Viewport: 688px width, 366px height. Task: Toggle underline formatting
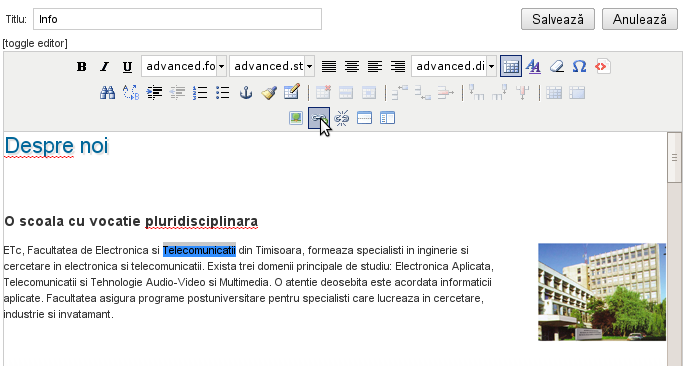tap(127, 66)
